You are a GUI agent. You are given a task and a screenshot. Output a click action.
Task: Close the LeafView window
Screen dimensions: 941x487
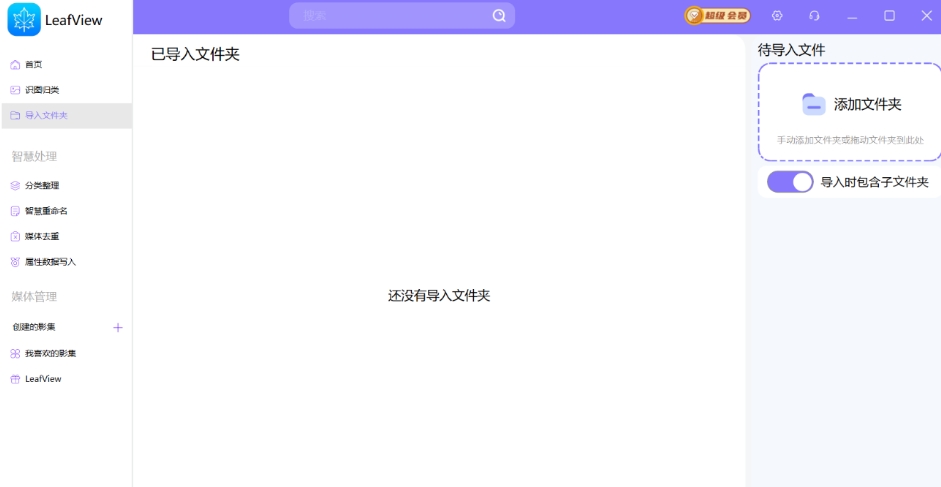tap(927, 16)
